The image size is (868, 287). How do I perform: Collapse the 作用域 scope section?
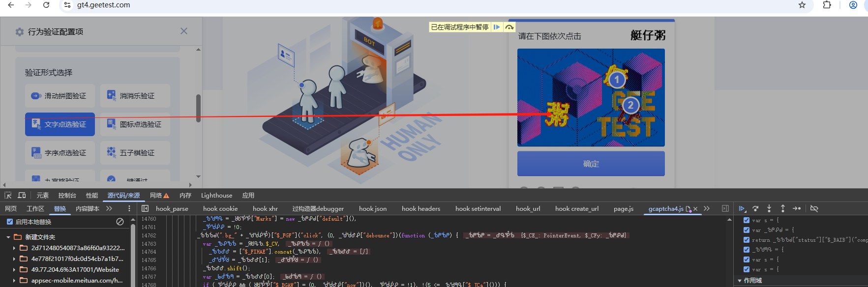click(740, 281)
